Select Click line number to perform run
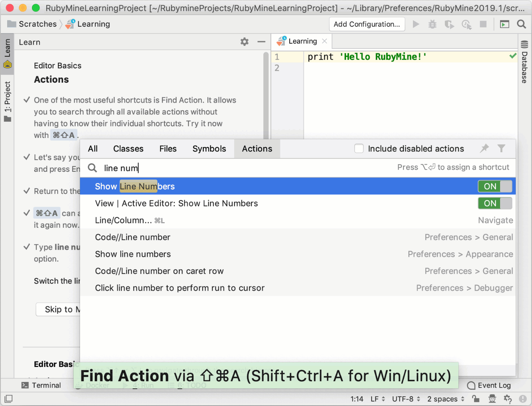The height and width of the screenshot is (406, 532). pyautogui.click(x=298, y=288)
